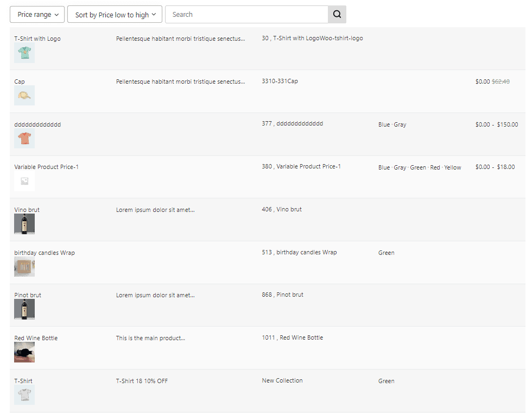Click the search magnifier icon
Image resolution: width=532 pixels, height=413 pixels.
pyautogui.click(x=337, y=14)
